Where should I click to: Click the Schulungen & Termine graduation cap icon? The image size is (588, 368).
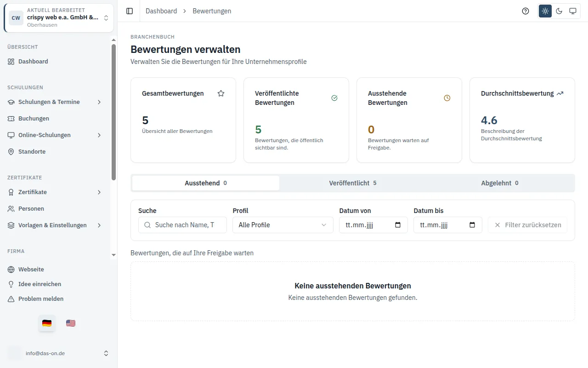pos(11,102)
